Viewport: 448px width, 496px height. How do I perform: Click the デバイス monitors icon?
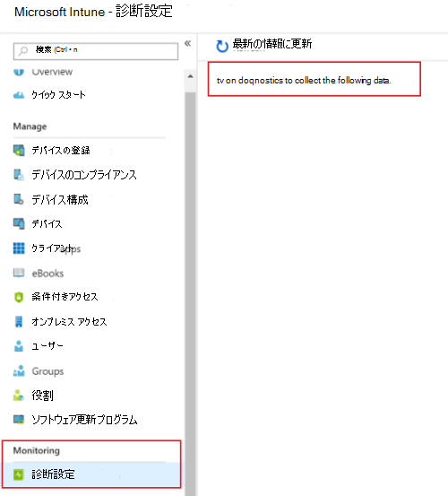click(19, 223)
